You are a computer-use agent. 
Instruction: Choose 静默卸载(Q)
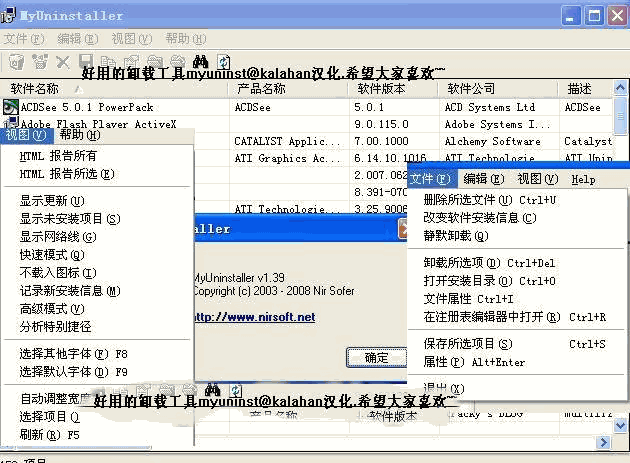tap(456, 236)
